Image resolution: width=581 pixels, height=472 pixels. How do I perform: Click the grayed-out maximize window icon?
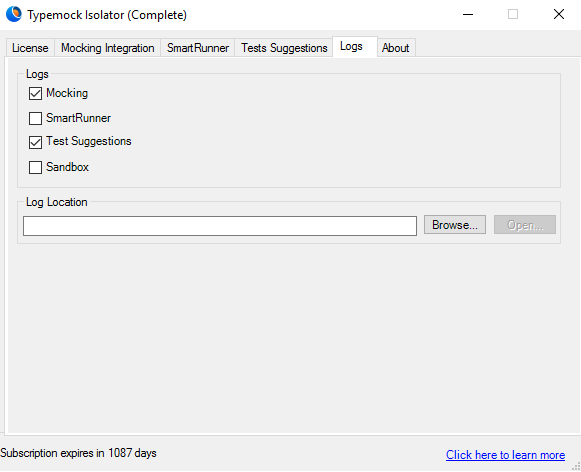[513, 14]
